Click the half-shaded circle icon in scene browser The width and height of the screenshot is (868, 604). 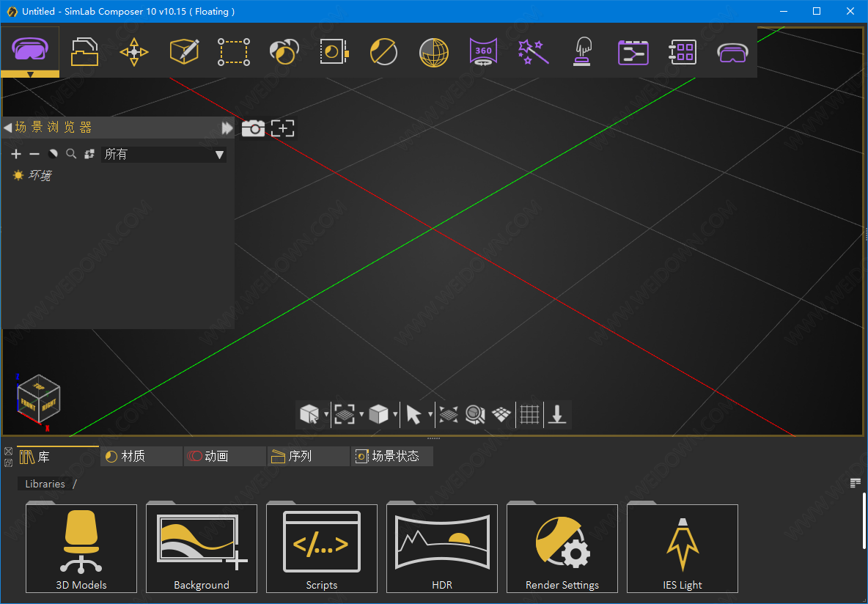[53, 154]
